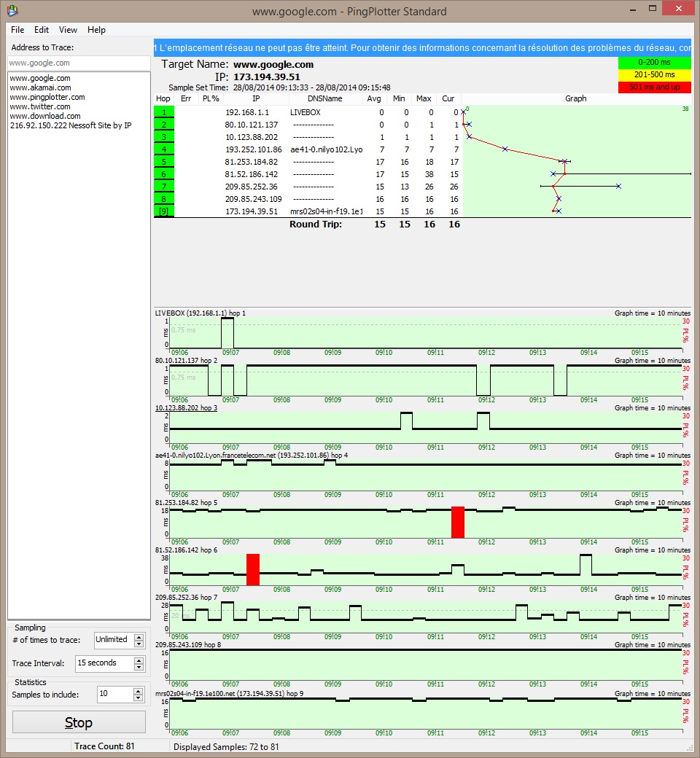
Task: Click the Samples to include field
Action: tap(115, 695)
